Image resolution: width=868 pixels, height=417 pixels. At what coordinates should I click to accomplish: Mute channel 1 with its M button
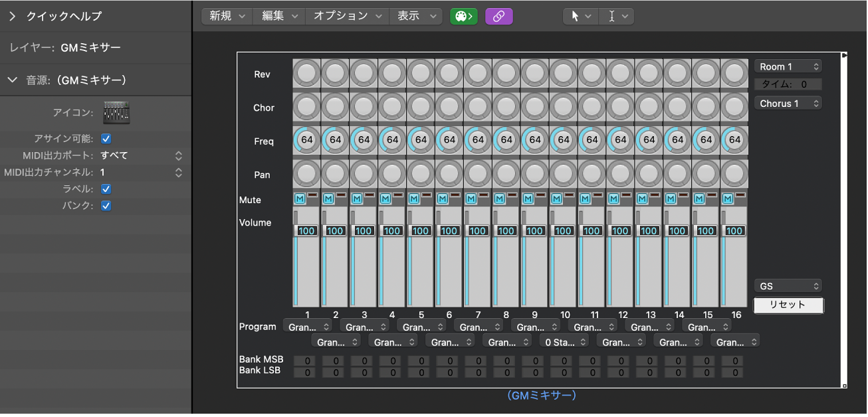[x=301, y=198]
